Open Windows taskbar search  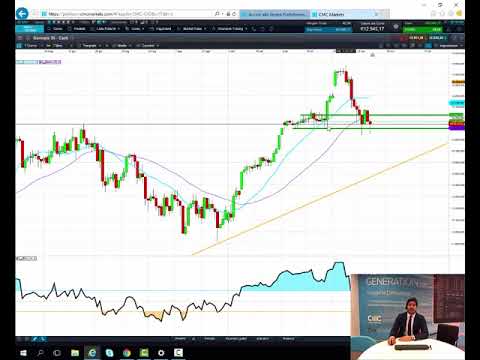pyautogui.click(x=40, y=353)
